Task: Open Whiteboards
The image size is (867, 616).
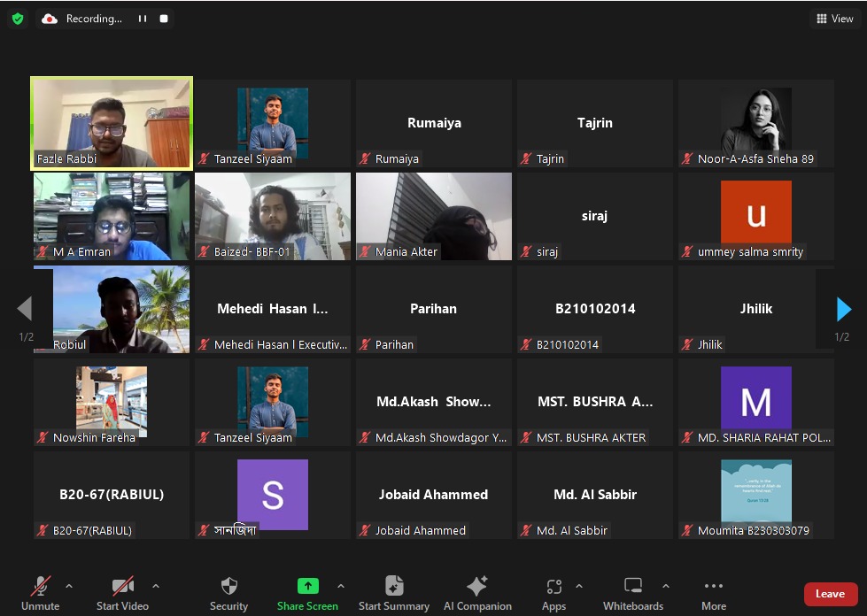Action: click(633, 587)
